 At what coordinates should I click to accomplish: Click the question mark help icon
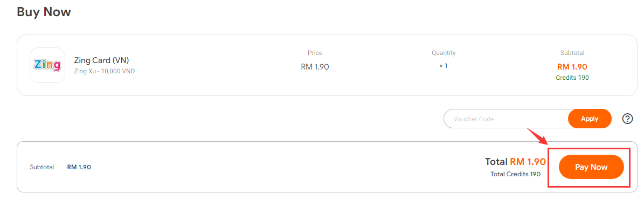click(x=628, y=119)
